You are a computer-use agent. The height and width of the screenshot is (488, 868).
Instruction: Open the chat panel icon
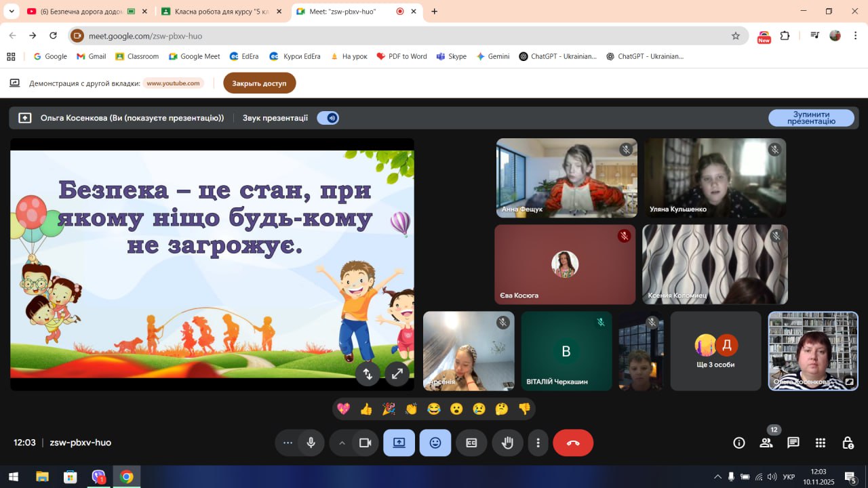[x=793, y=443]
